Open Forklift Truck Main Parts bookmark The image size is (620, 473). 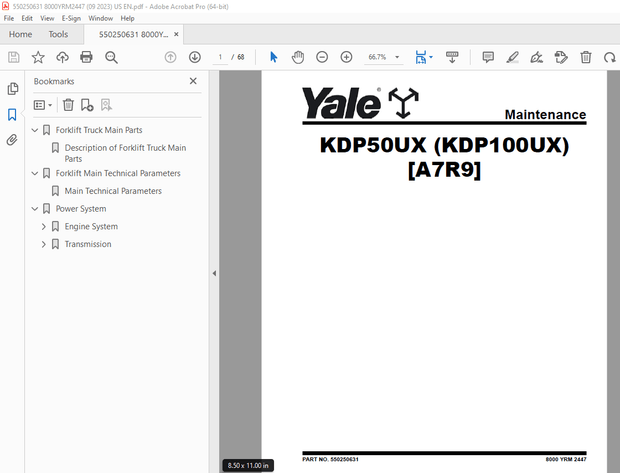[x=99, y=130]
